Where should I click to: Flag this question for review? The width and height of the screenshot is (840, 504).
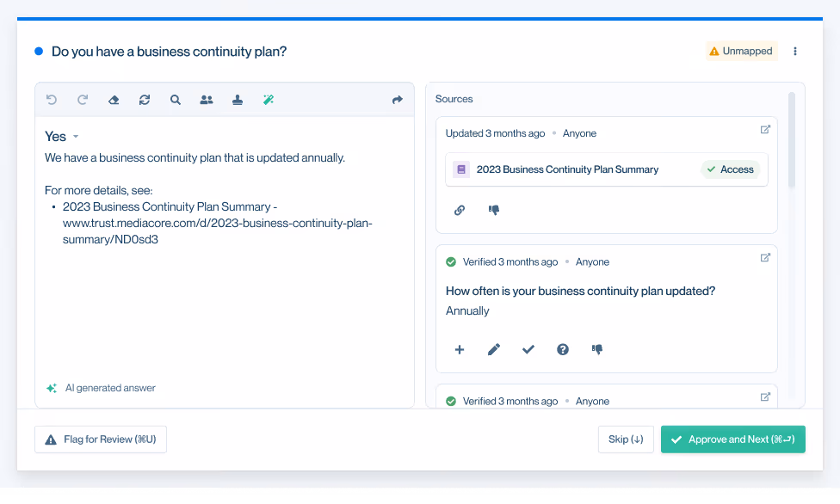coord(101,439)
